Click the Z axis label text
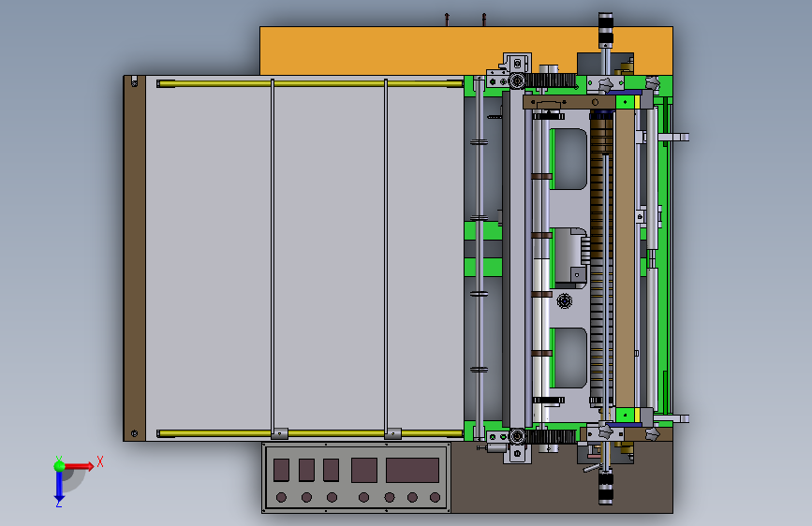Viewport: 812px width, 526px height. (59, 503)
